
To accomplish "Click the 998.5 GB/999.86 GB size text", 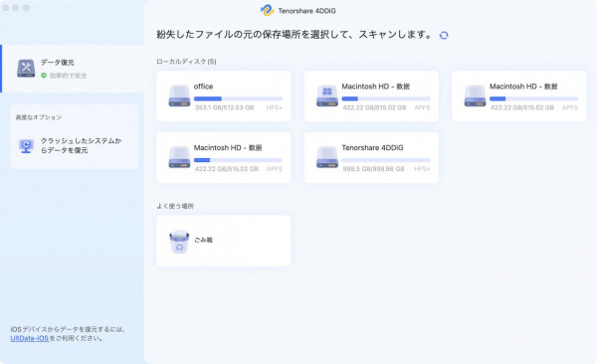I will coord(373,169).
